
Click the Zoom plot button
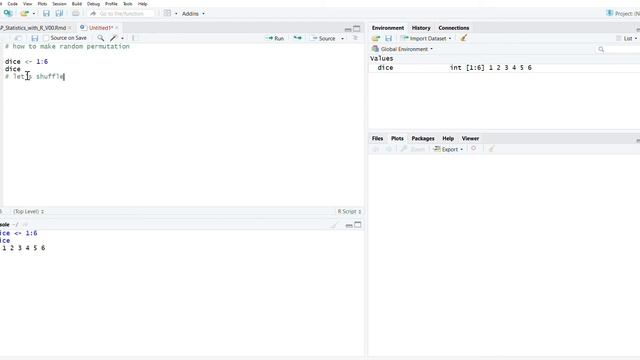click(x=413, y=149)
